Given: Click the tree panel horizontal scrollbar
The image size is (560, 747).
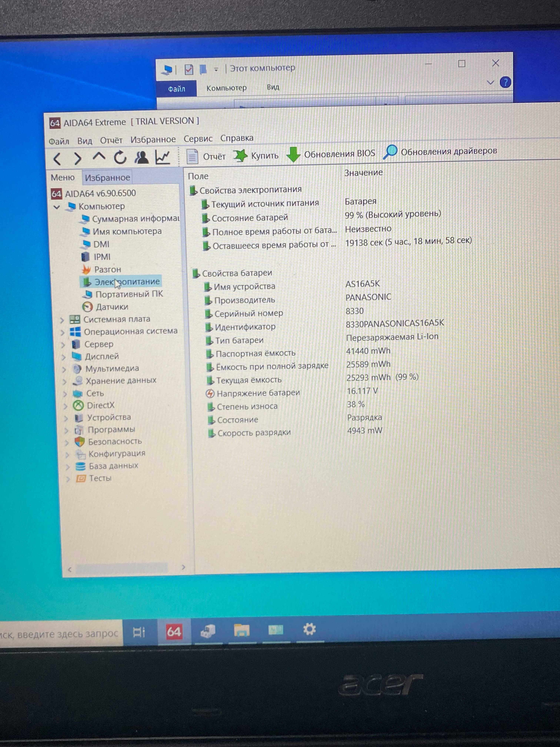Looking at the screenshot, I should coord(121,568).
